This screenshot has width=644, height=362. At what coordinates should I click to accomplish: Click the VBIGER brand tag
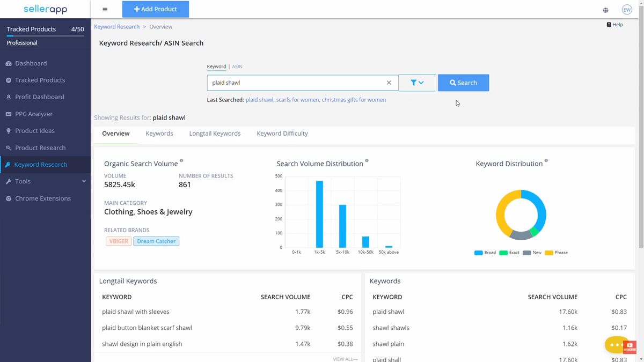(x=119, y=241)
